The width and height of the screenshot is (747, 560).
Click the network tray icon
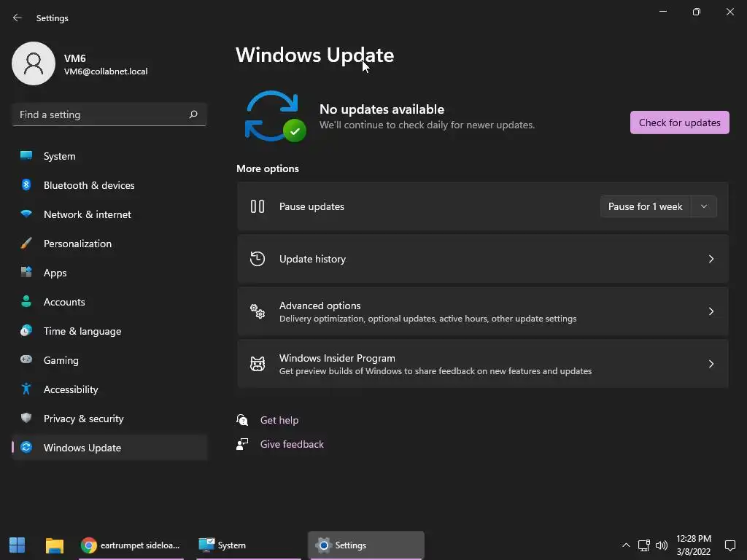(x=643, y=545)
